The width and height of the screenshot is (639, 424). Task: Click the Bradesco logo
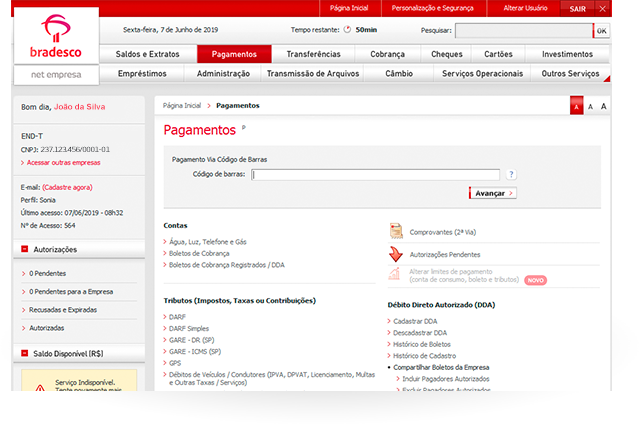pyautogui.click(x=56, y=37)
